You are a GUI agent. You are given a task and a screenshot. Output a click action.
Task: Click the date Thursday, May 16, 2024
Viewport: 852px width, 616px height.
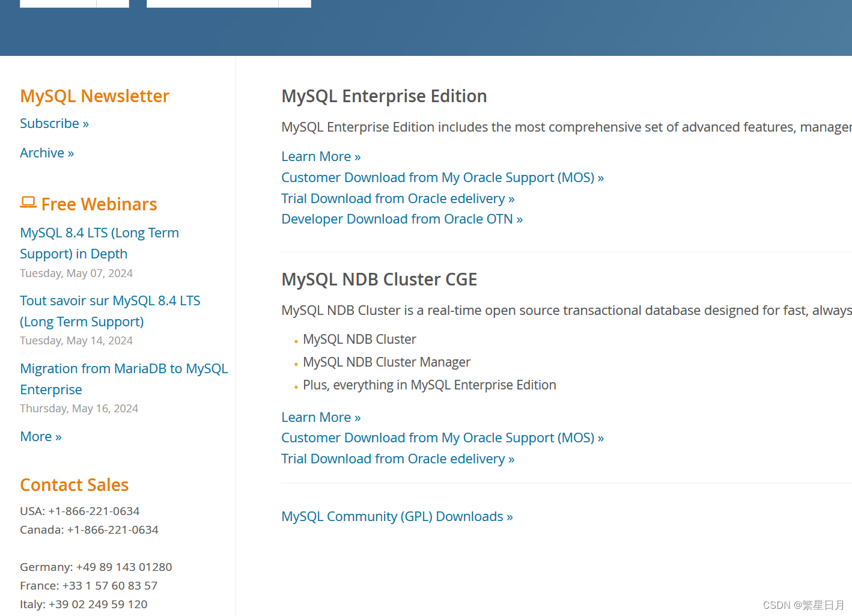pos(79,408)
